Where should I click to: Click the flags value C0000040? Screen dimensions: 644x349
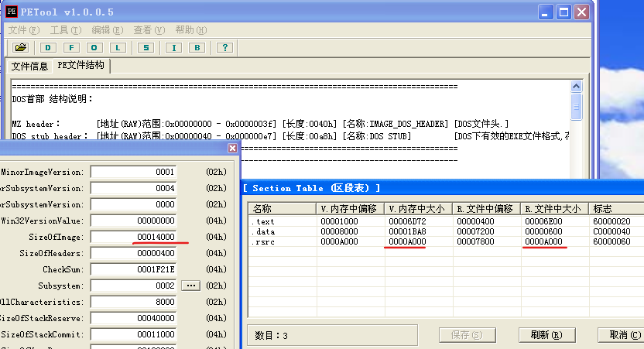(x=611, y=231)
